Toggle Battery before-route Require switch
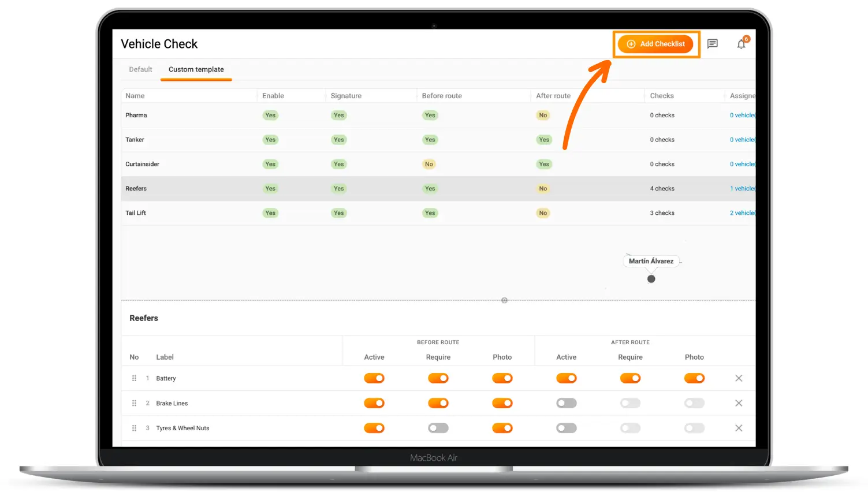 point(438,378)
